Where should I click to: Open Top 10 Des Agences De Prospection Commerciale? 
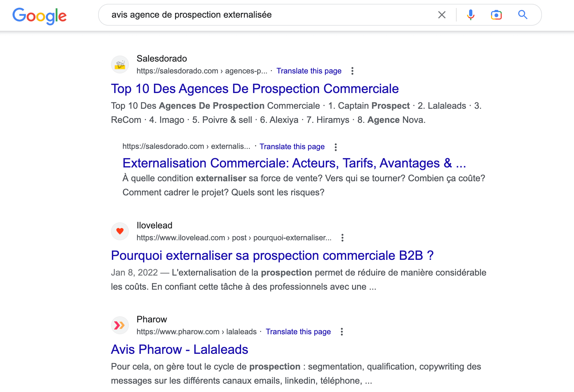coord(255,89)
